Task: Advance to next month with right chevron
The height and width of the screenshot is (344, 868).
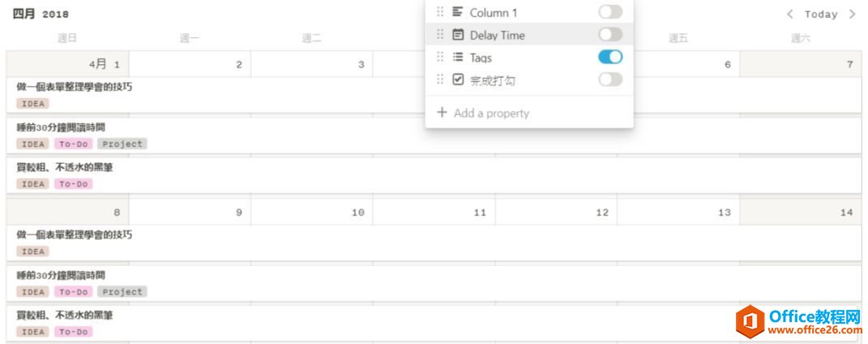Action: 852,14
